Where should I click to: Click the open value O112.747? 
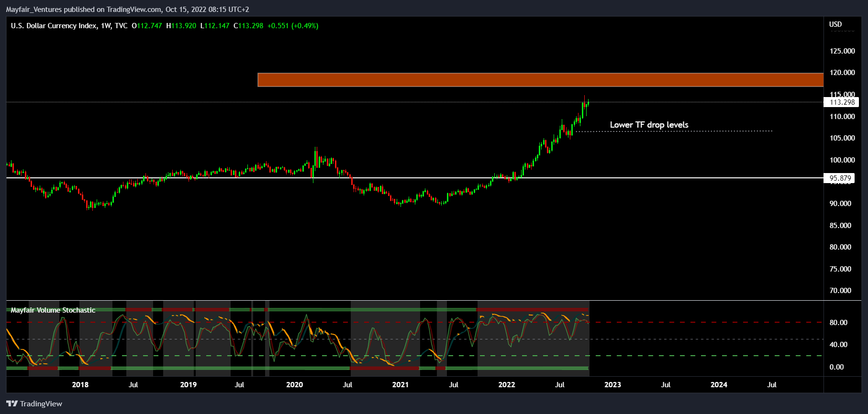pos(147,26)
